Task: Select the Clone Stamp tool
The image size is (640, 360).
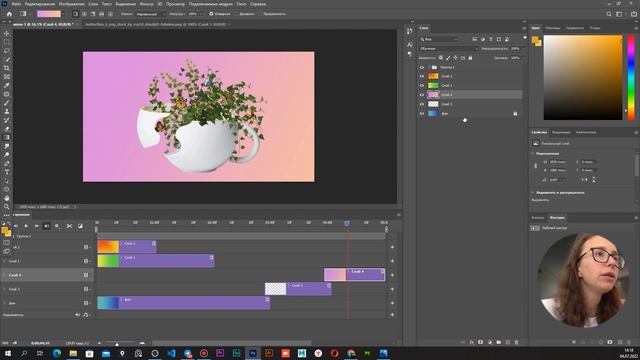Action: coord(7,111)
